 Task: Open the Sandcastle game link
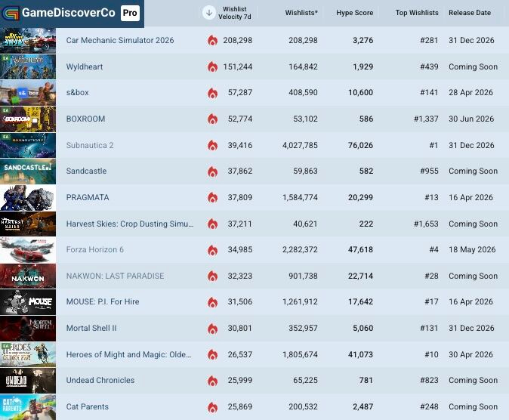coord(86,171)
